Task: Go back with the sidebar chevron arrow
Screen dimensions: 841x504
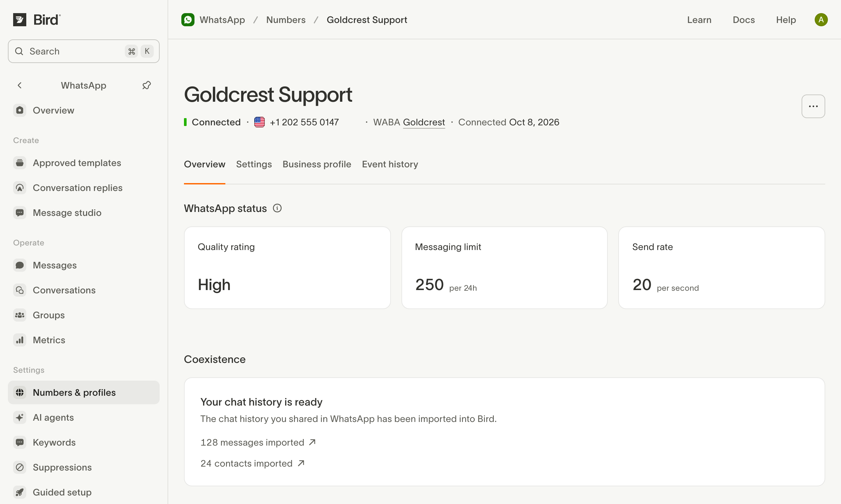Action: 20,85
